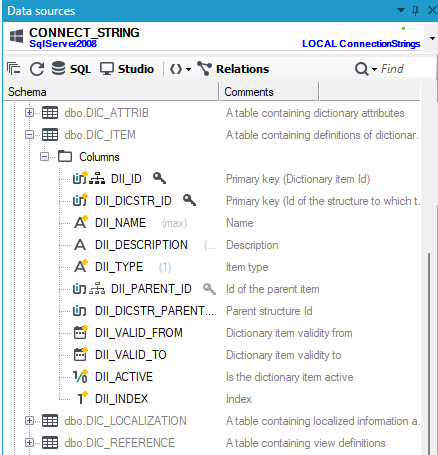
Task: Select the DII_DESCRIPTION column
Action: point(141,245)
